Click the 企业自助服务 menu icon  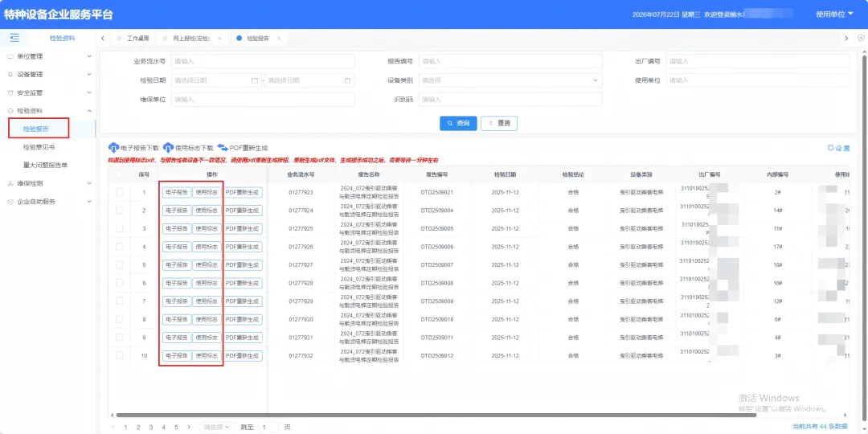[x=10, y=202]
